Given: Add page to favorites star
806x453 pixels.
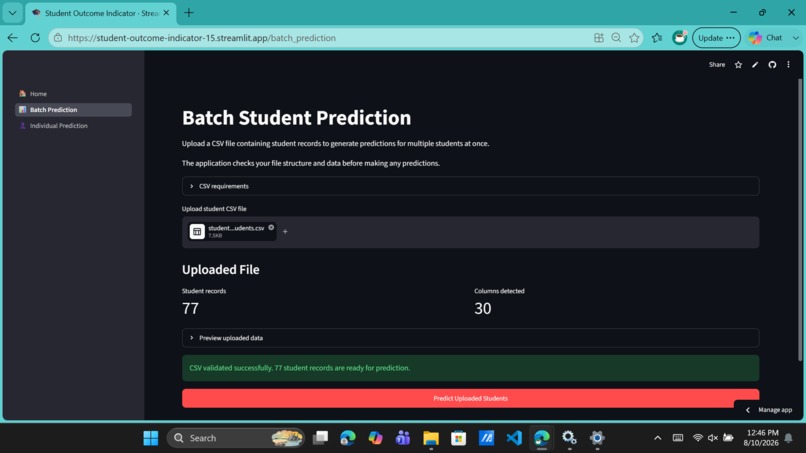Looking at the screenshot, I should click(634, 38).
